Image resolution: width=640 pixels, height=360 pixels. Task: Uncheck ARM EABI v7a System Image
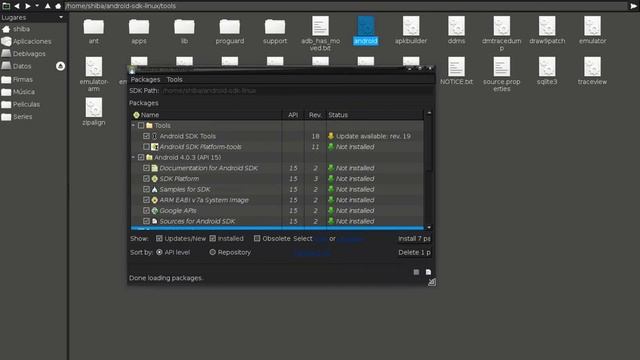pyautogui.click(x=146, y=200)
